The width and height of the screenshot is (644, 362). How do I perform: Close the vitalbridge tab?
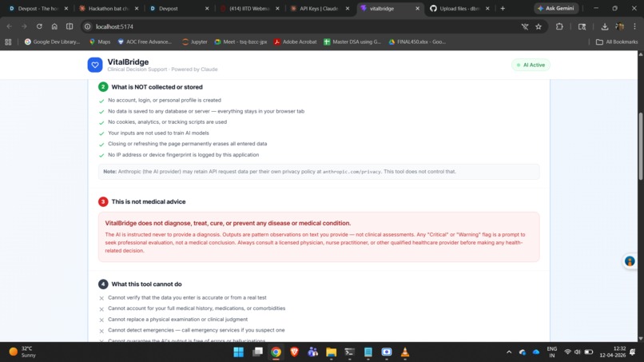pos(418,8)
